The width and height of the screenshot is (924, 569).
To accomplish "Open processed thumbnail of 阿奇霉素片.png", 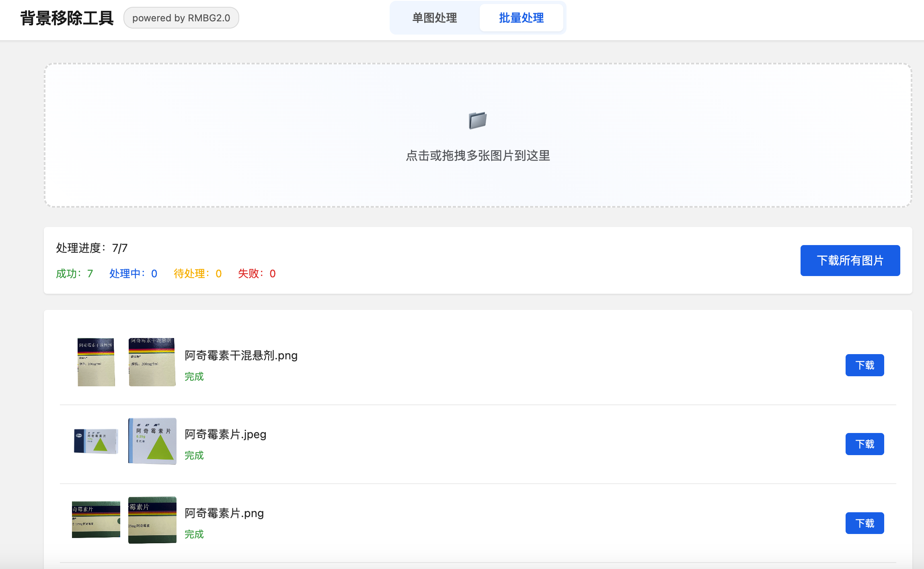I will 152,520.
